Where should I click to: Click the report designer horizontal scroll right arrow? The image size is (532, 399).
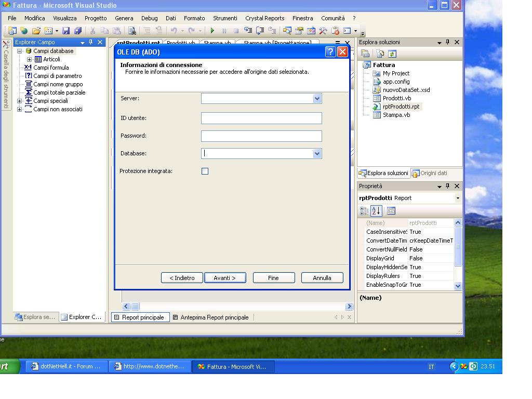pos(349,307)
